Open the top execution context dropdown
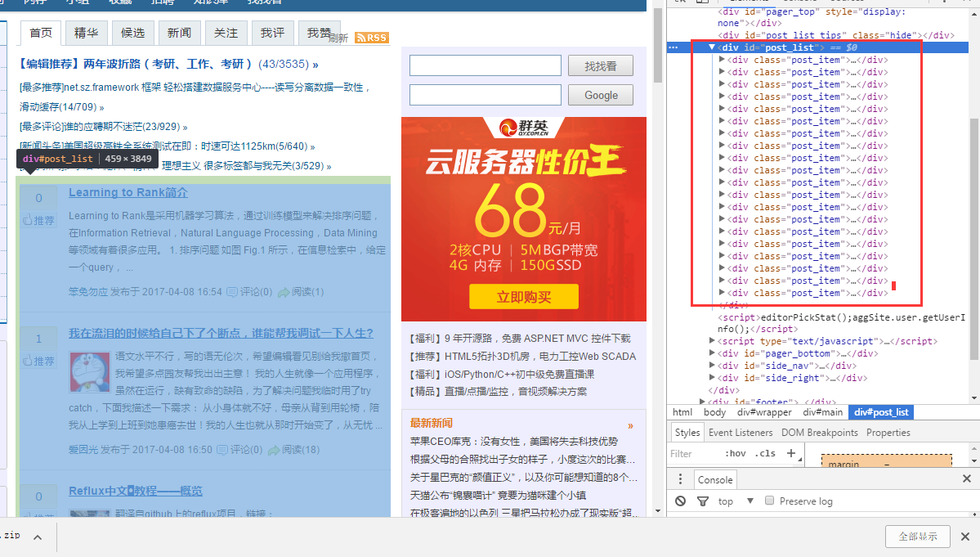The width and height of the screenshot is (980, 557). coord(730,501)
